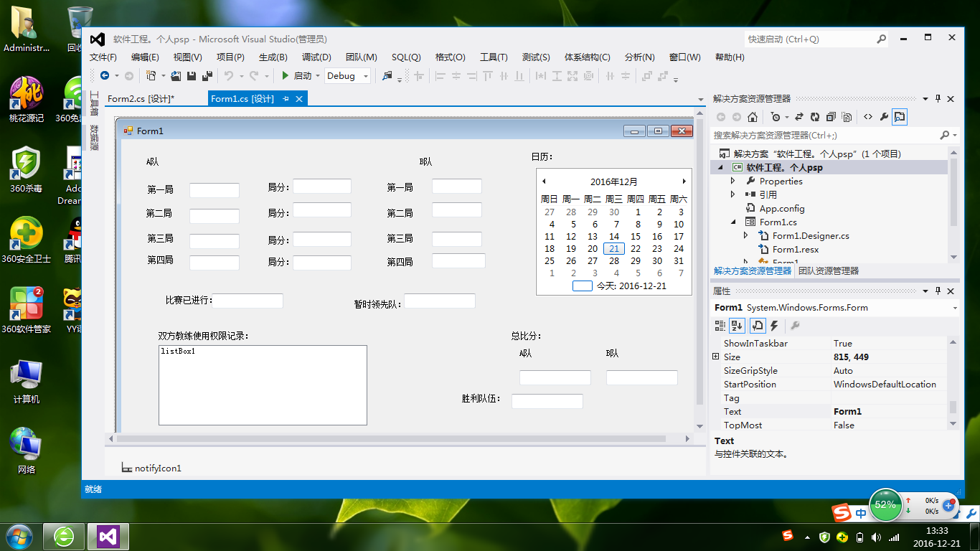This screenshot has width=980, height=551.
Task: Toggle Alphabetical sort in Properties panel
Action: pos(737,326)
